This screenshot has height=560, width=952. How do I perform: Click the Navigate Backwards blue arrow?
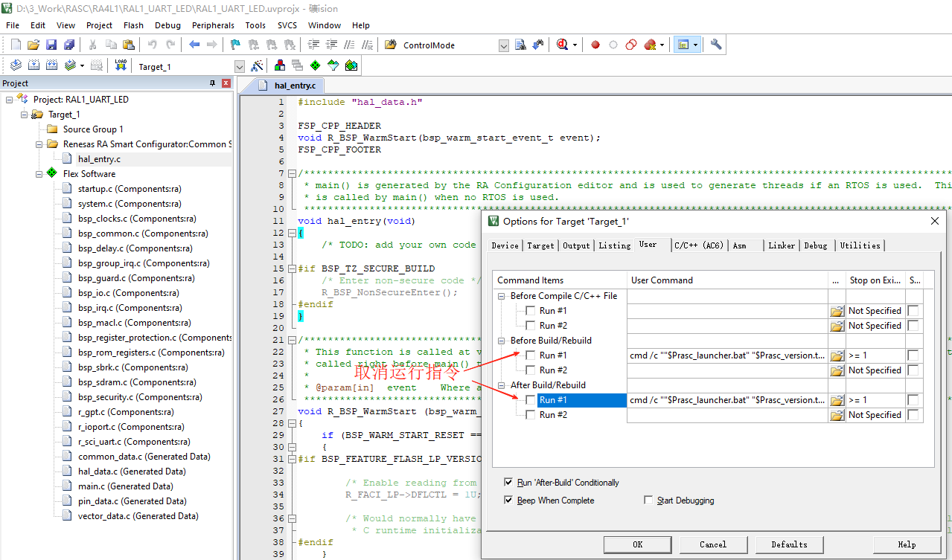194,45
